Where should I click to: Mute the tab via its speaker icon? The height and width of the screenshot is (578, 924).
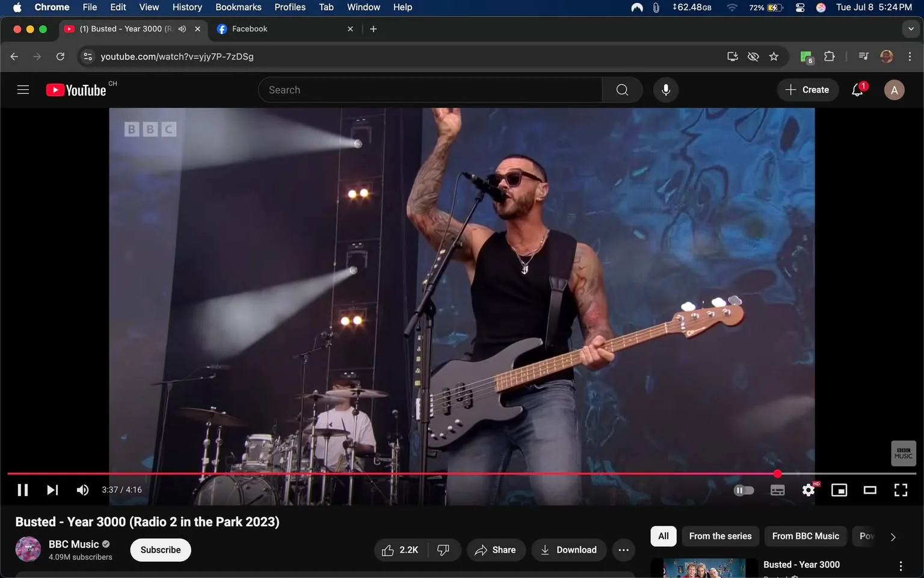tap(182, 28)
